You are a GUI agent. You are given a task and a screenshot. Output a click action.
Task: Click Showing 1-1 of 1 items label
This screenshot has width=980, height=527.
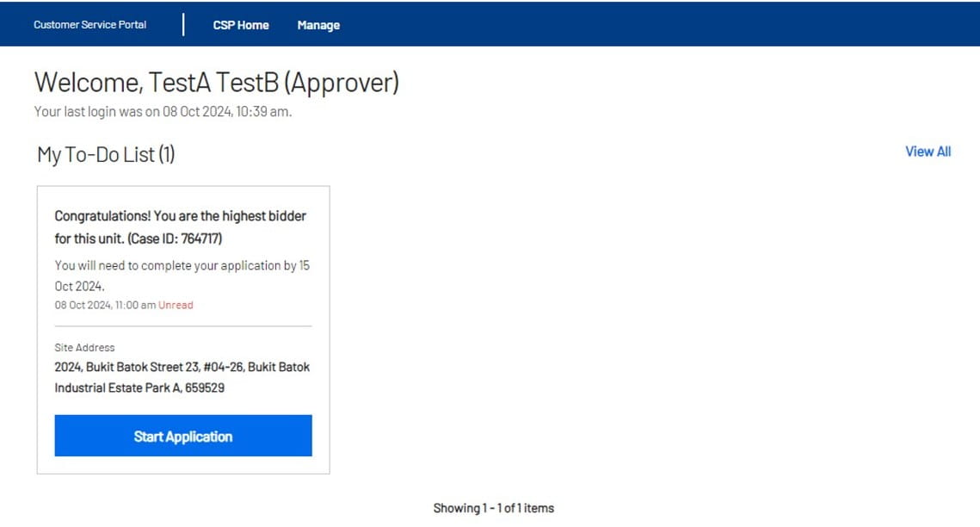pyautogui.click(x=492, y=508)
